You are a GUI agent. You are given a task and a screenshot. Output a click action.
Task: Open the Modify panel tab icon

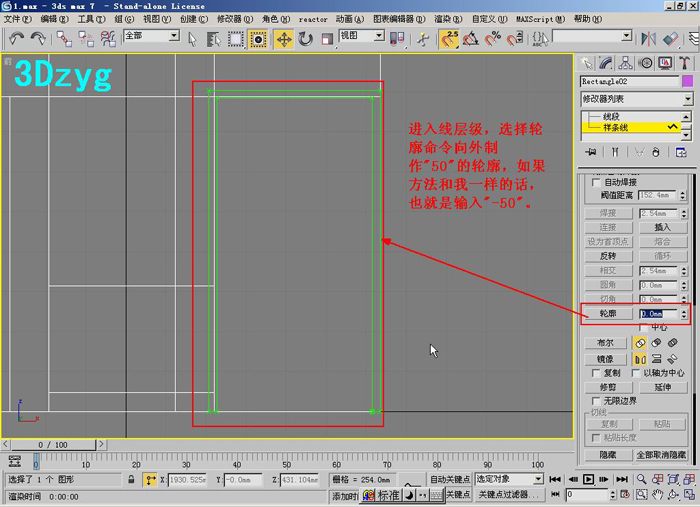tap(606, 63)
